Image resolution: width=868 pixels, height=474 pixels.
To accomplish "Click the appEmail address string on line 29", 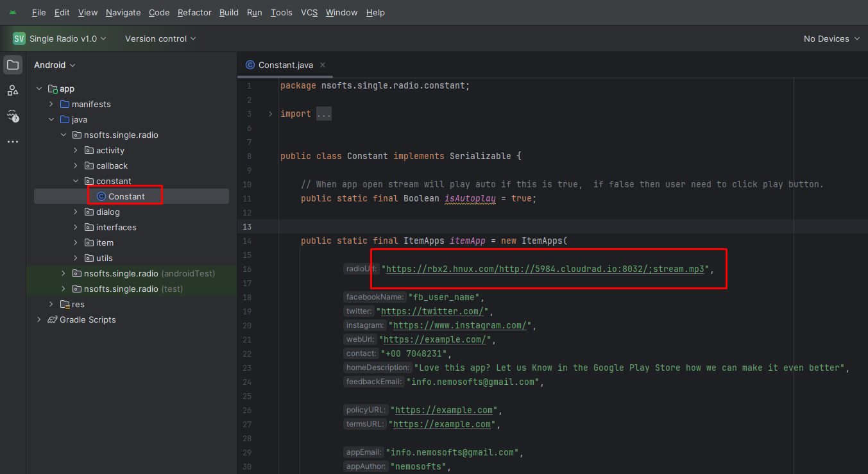I will [x=452, y=452].
